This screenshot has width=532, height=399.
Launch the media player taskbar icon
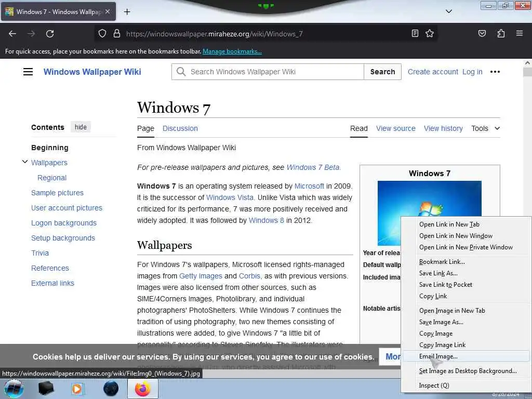tap(77, 389)
